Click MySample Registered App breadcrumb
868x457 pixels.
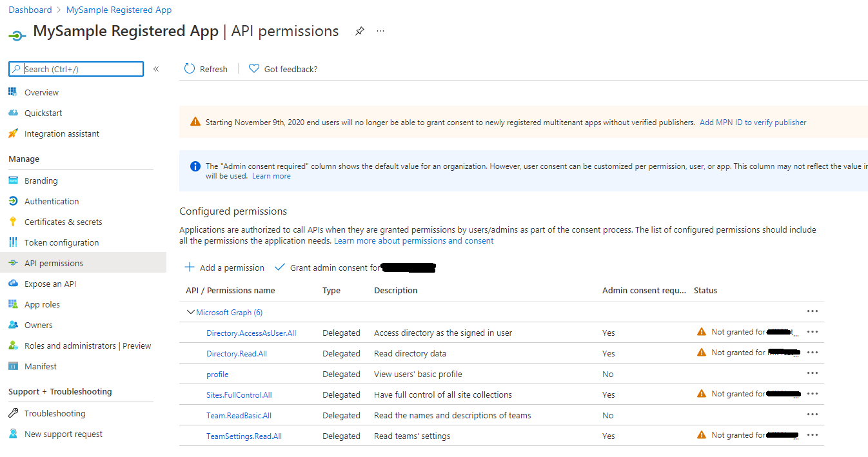(x=119, y=10)
